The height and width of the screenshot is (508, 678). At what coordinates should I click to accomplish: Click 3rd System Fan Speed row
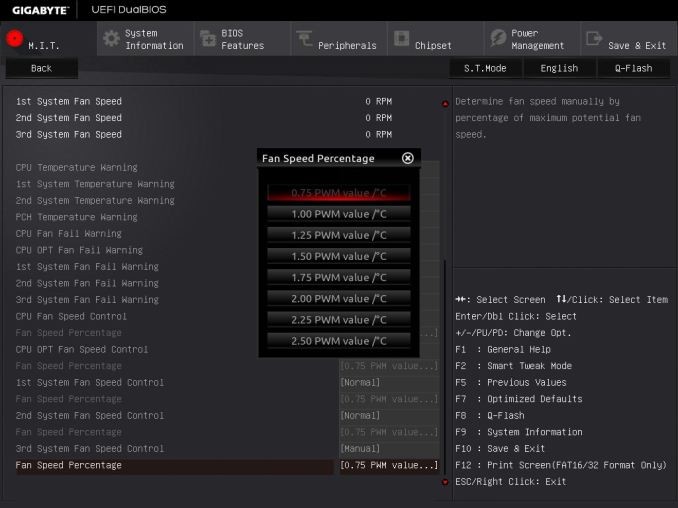pyautogui.click(x=204, y=134)
